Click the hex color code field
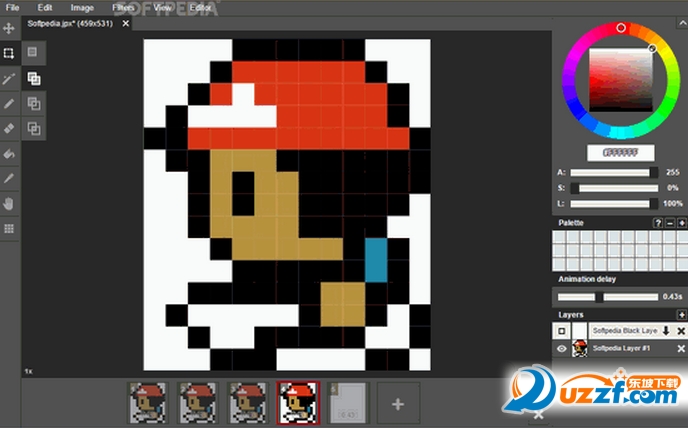The width and height of the screenshot is (688, 428). click(x=620, y=153)
